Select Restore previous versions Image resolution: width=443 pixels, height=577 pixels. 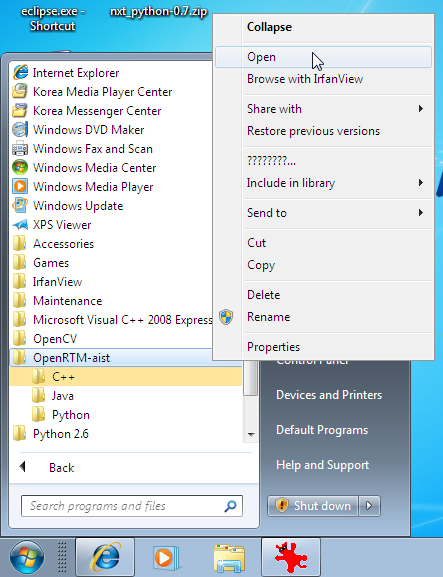(x=323, y=131)
